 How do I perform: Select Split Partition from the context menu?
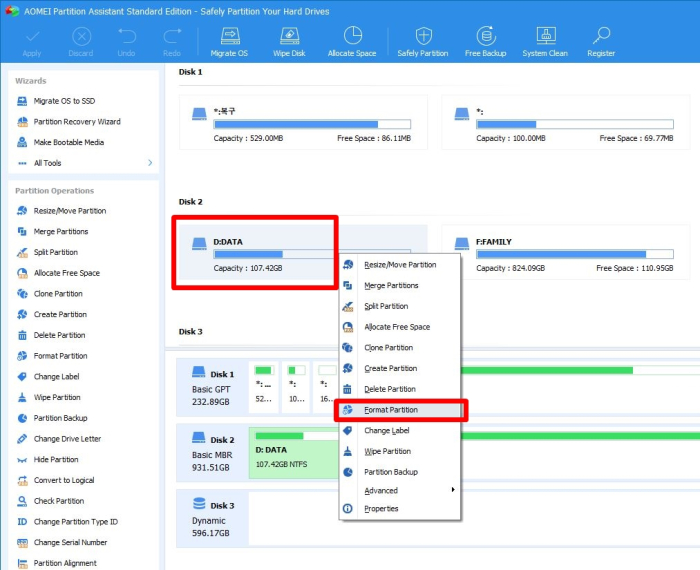(400, 306)
